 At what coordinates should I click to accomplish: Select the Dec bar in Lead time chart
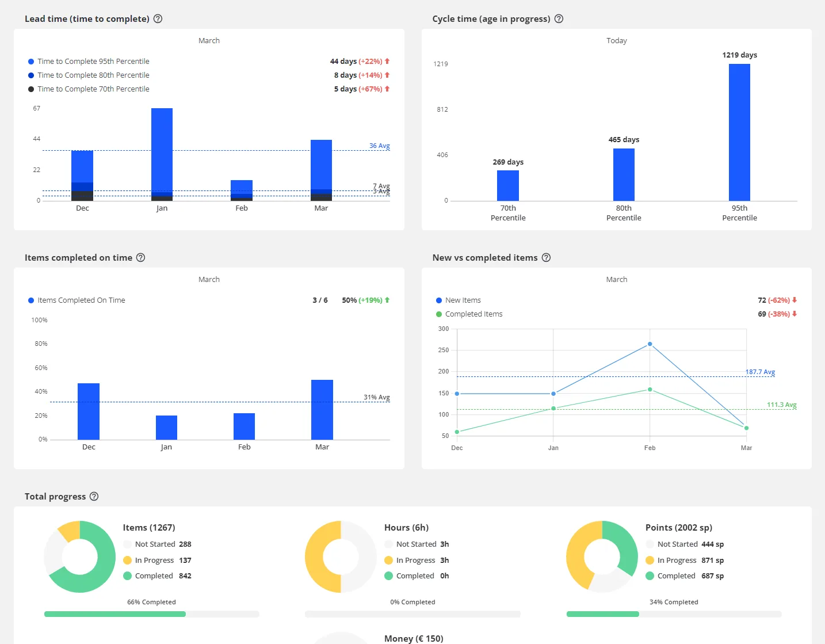point(82,176)
